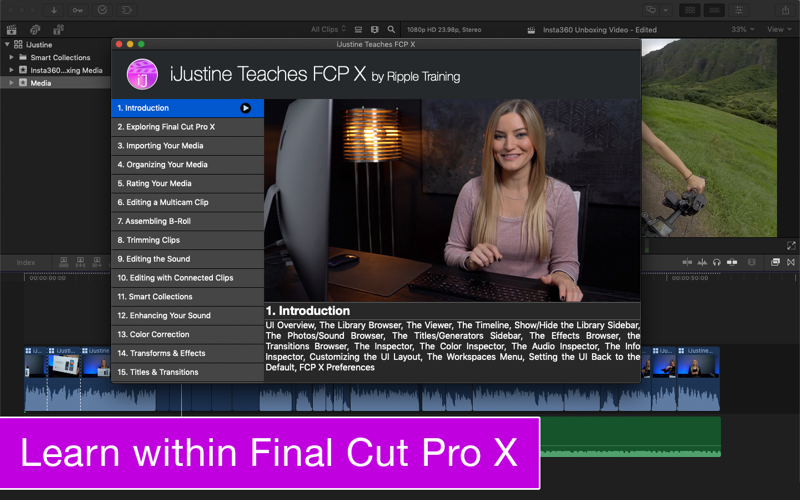Open lesson 8. Trimming Clips

tap(187, 240)
